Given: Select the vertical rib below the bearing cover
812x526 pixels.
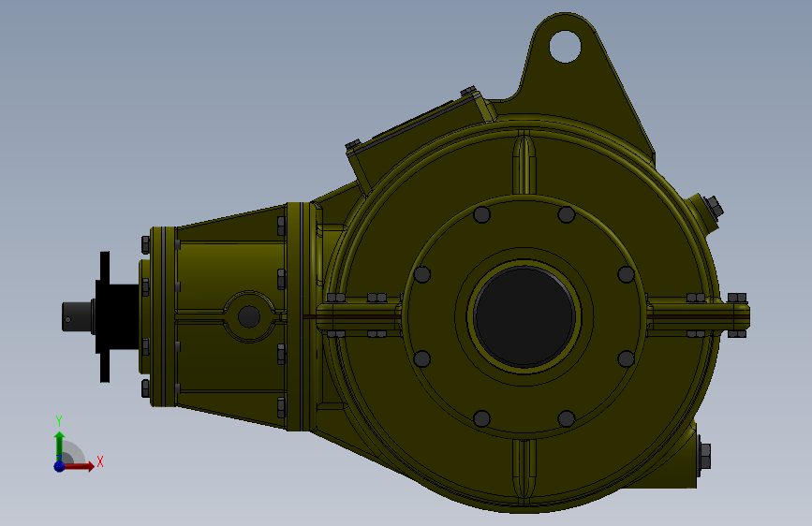Looking at the screenshot, I should pos(524,471).
